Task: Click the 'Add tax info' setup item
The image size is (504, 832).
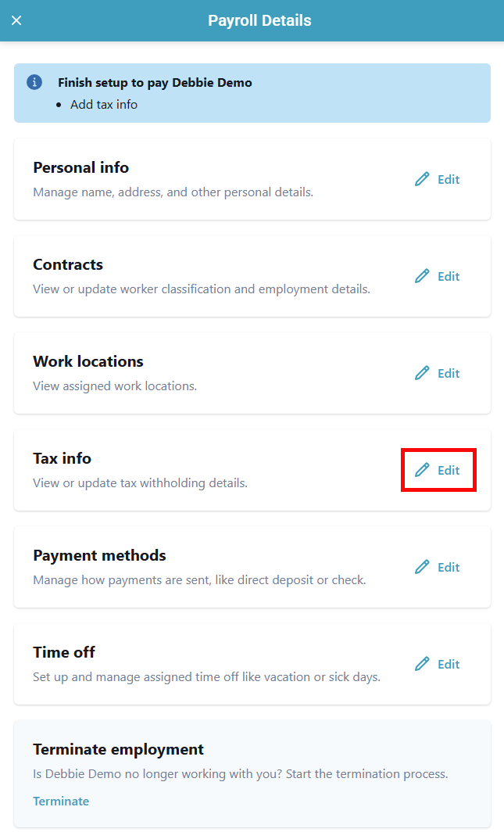Action: (x=104, y=104)
